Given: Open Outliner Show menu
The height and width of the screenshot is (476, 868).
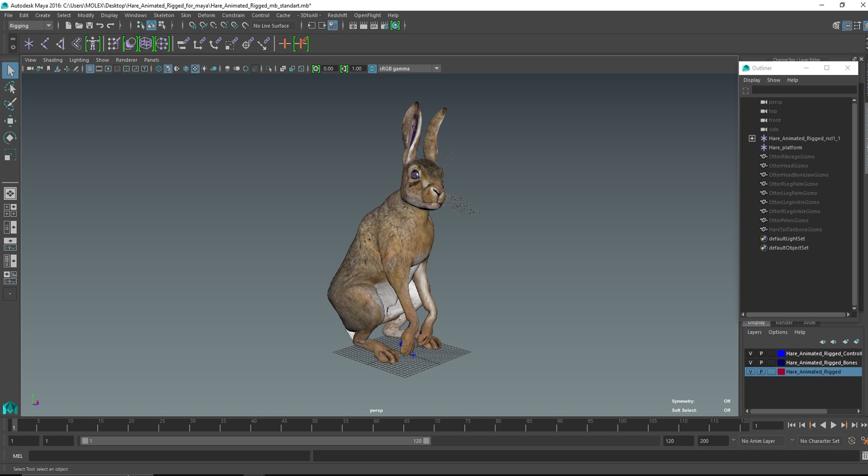Looking at the screenshot, I should [x=774, y=80].
